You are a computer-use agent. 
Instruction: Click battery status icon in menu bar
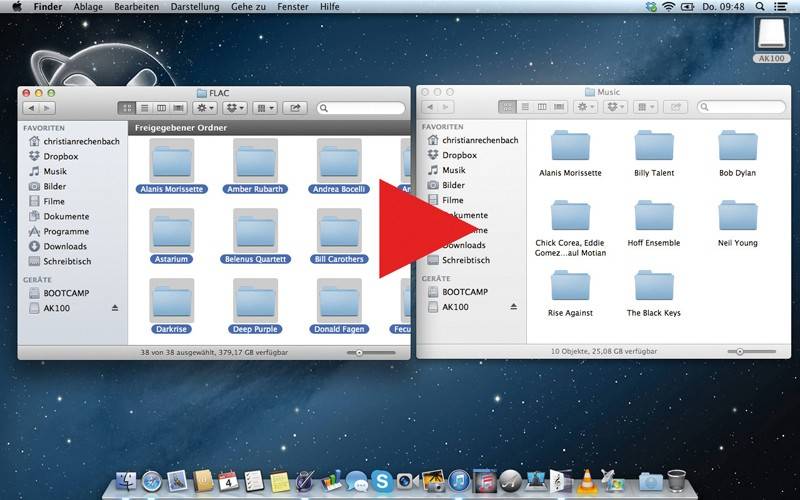687,7
